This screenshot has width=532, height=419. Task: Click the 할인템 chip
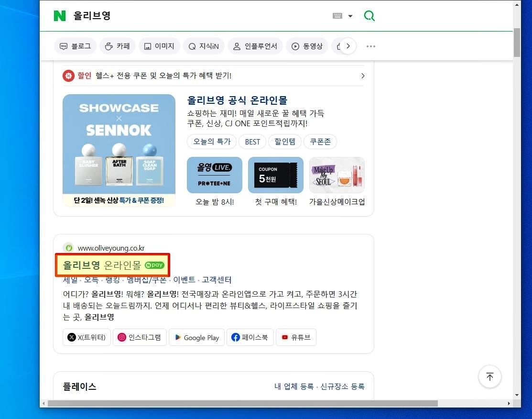(285, 142)
